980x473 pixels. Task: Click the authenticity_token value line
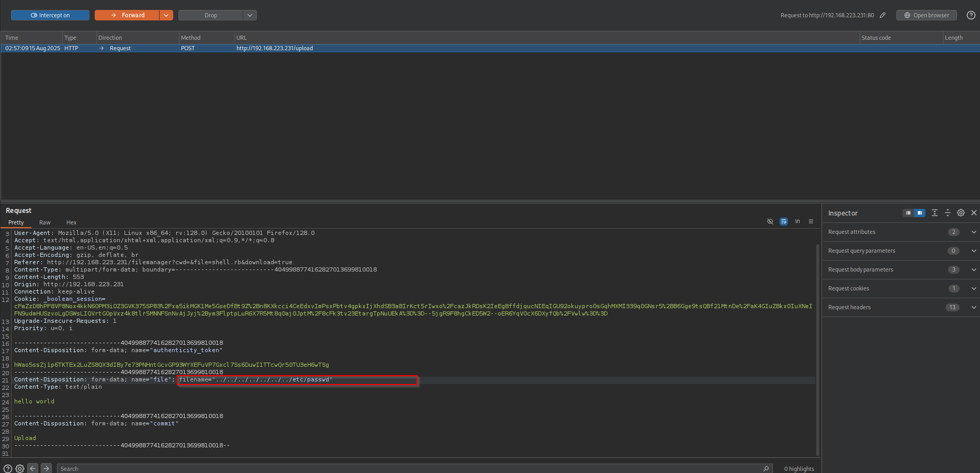pos(172,365)
